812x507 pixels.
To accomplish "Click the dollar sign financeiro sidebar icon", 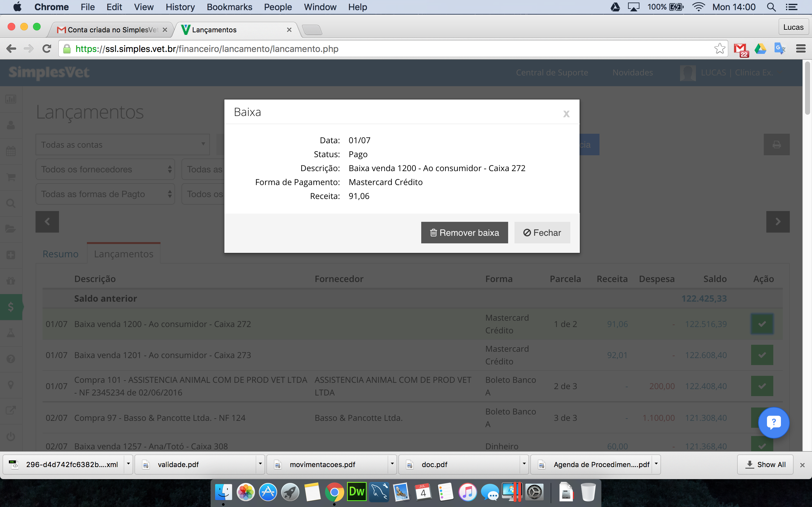I will click(x=11, y=307).
